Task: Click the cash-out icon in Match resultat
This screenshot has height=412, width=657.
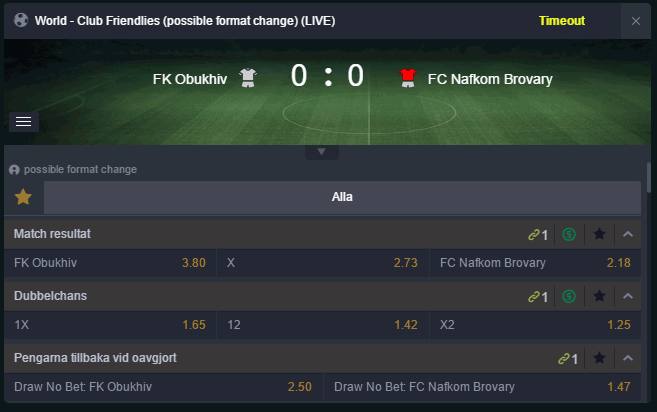Action: coord(569,234)
